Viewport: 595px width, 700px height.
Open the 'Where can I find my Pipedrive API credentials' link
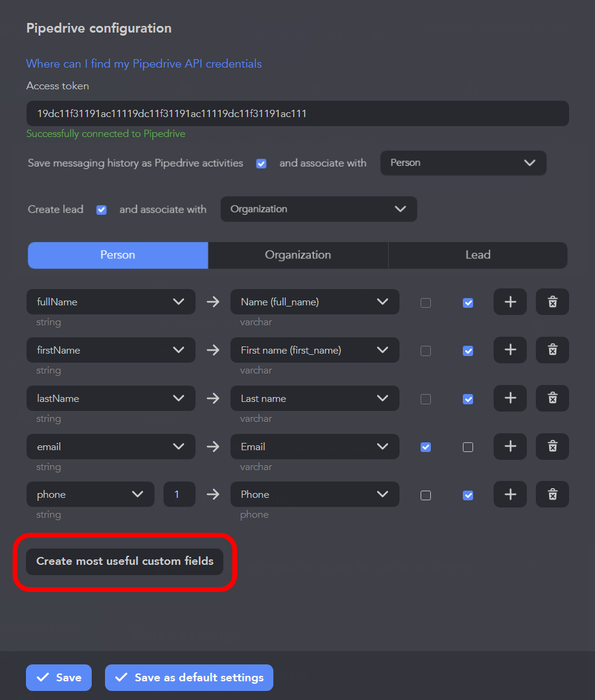click(144, 64)
